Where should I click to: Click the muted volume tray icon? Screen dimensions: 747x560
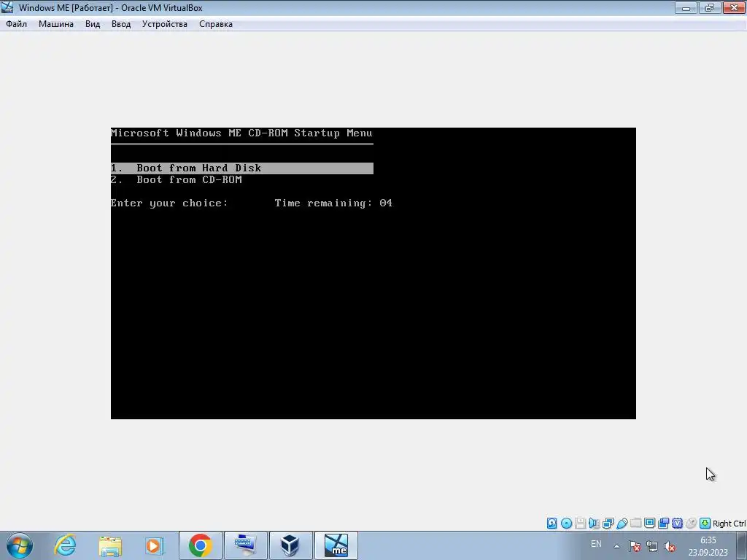click(x=670, y=546)
